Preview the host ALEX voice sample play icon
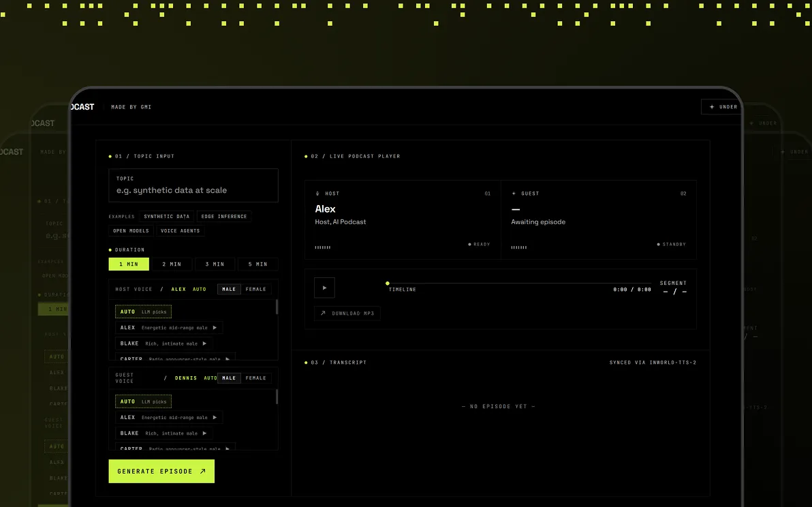 (215, 327)
